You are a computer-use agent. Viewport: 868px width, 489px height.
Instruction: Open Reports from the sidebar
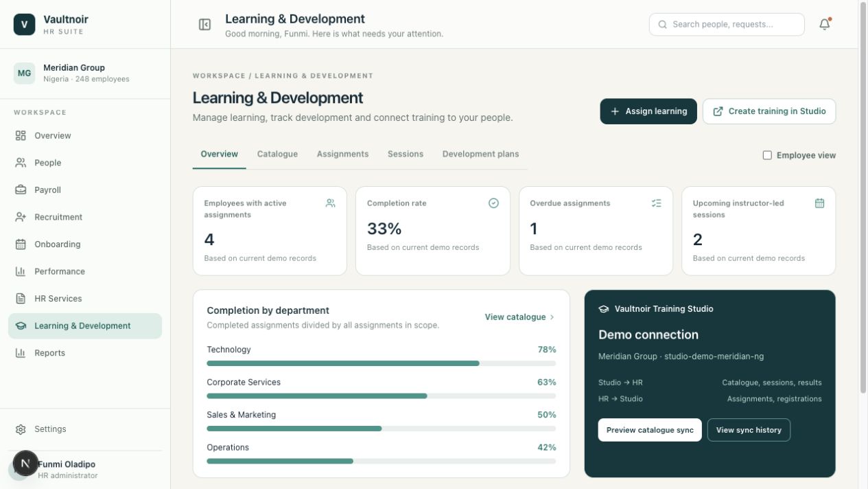coord(85,353)
